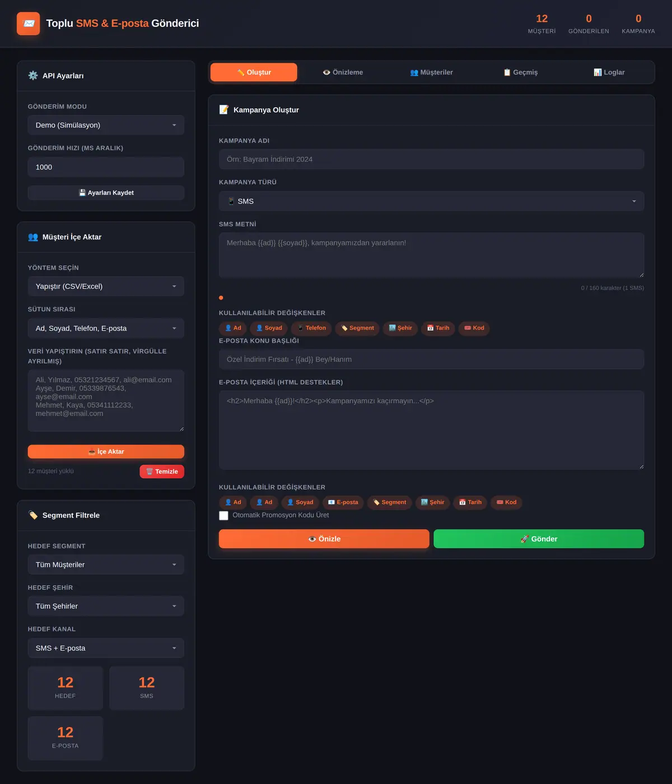
Task: Switch to the Önizleme tab
Action: pyautogui.click(x=343, y=72)
